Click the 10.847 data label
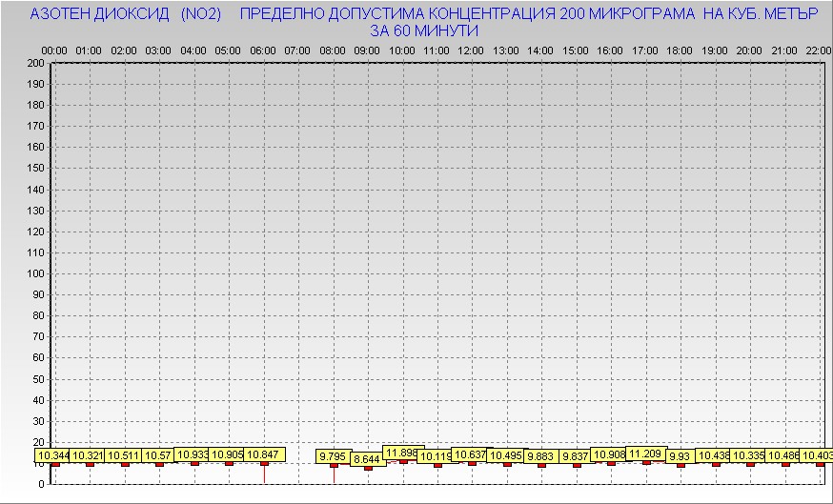Viewport: 833px width, 504px height. pyautogui.click(x=263, y=455)
